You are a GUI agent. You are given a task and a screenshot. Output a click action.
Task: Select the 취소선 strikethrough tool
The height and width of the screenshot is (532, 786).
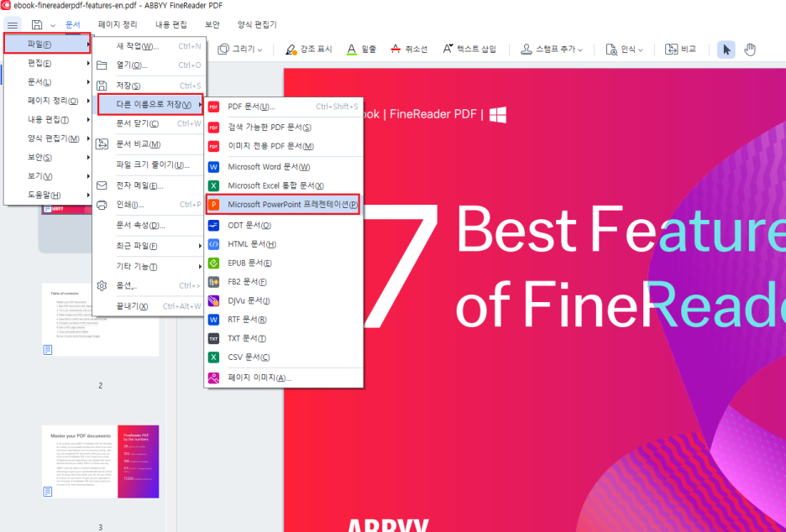(409, 50)
